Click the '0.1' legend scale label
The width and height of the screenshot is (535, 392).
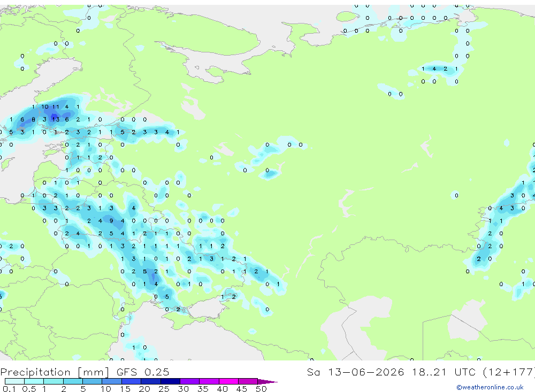[9, 389]
